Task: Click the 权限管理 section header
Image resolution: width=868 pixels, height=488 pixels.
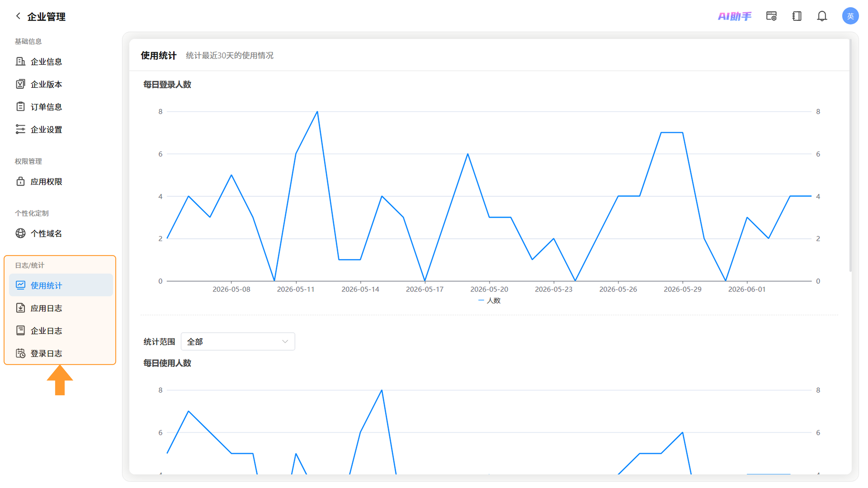Action: (x=28, y=161)
